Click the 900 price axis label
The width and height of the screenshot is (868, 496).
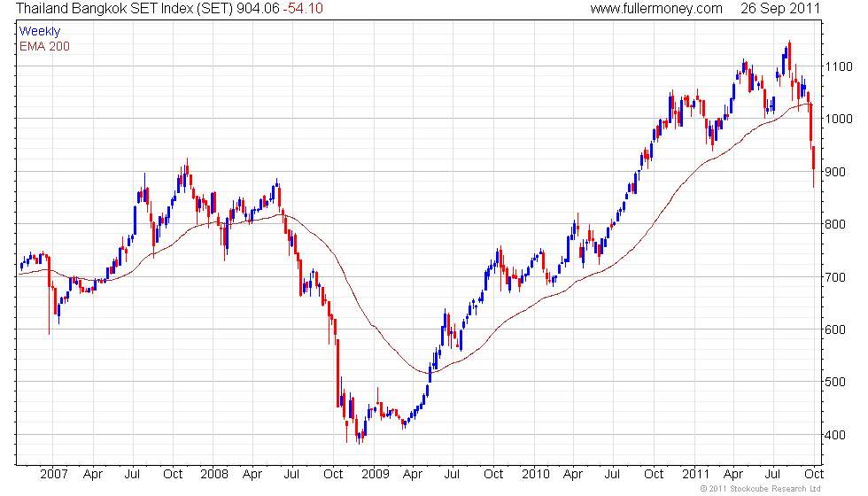click(x=835, y=172)
